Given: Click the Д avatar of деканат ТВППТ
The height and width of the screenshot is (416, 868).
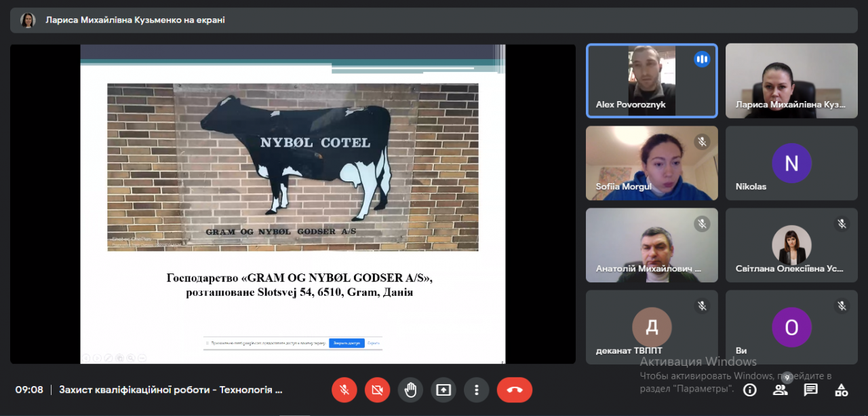Looking at the screenshot, I should (x=652, y=327).
